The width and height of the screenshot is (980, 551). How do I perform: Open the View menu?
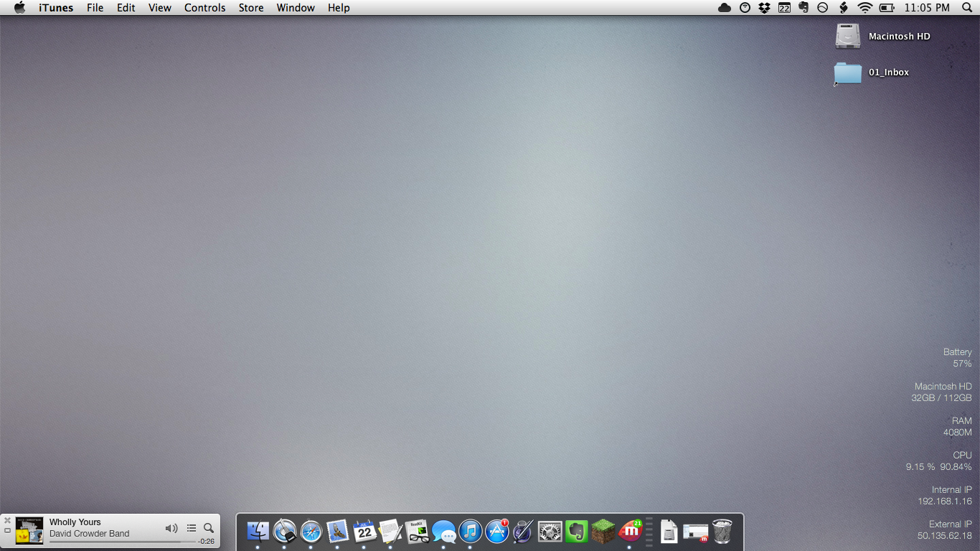point(160,8)
